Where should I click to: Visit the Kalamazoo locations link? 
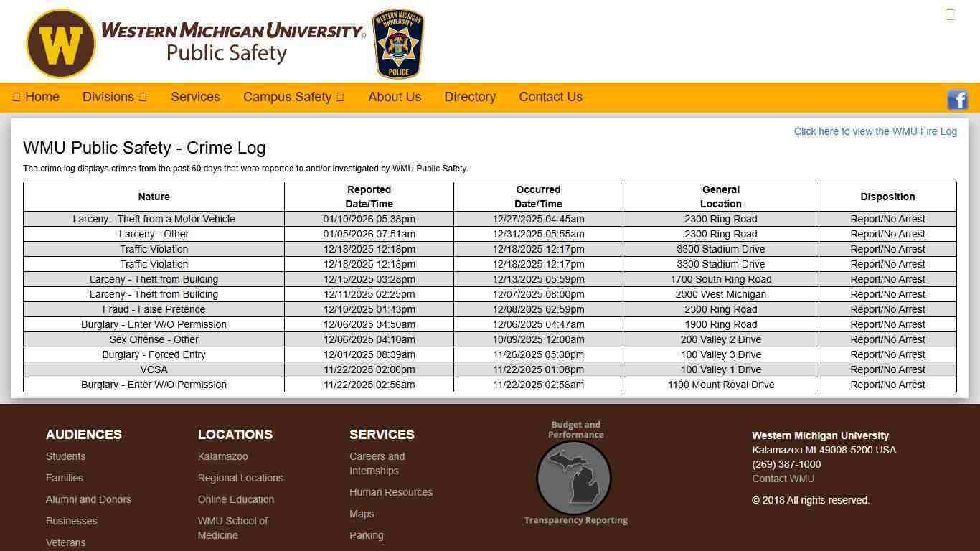pyautogui.click(x=222, y=456)
